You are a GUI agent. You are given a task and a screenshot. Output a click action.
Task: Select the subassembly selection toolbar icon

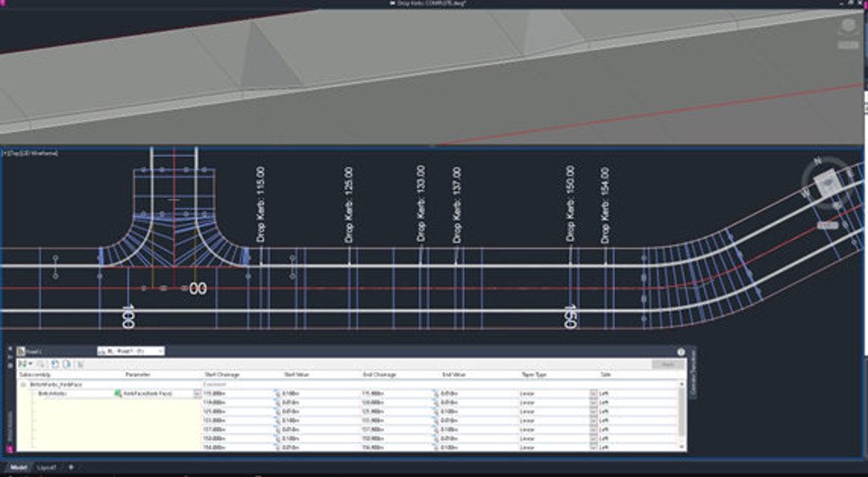(23, 364)
